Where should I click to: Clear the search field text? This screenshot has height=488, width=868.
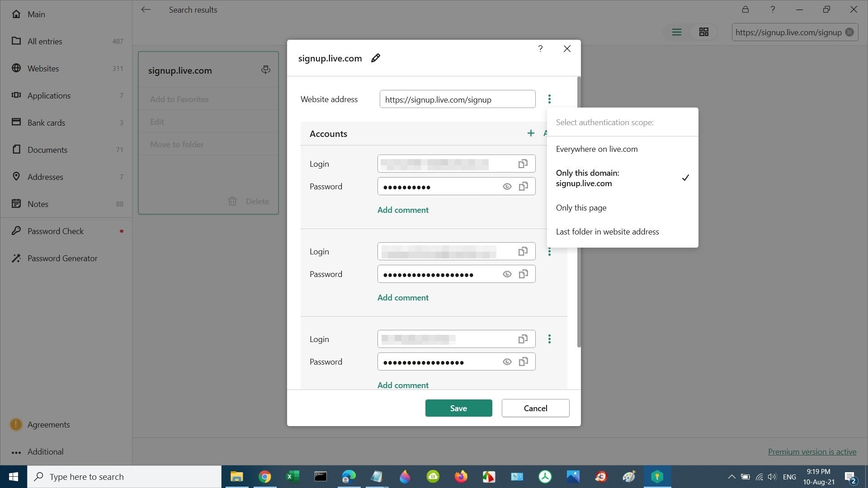point(849,32)
